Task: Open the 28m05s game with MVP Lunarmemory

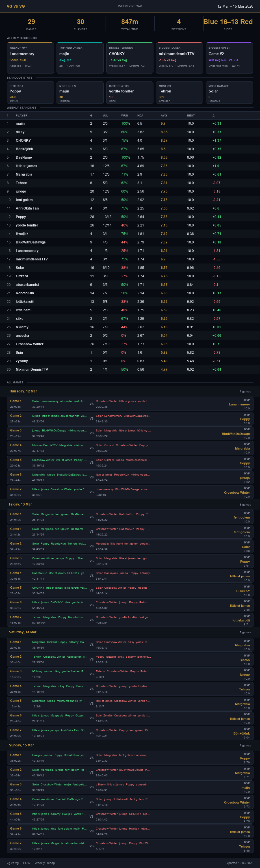Action: click(130, 404)
